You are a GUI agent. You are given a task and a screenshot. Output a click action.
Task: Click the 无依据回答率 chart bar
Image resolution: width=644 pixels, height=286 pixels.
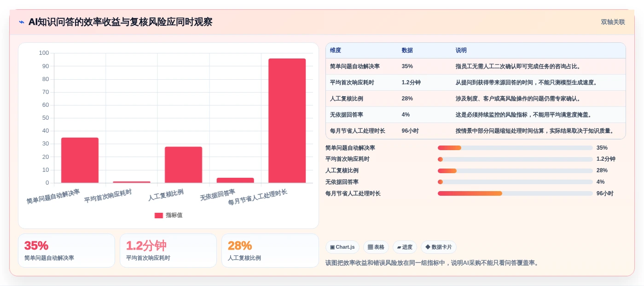tap(235, 180)
